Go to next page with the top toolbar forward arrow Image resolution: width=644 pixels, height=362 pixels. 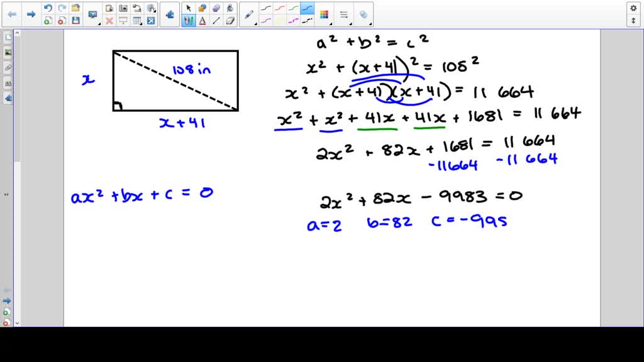click(30, 14)
